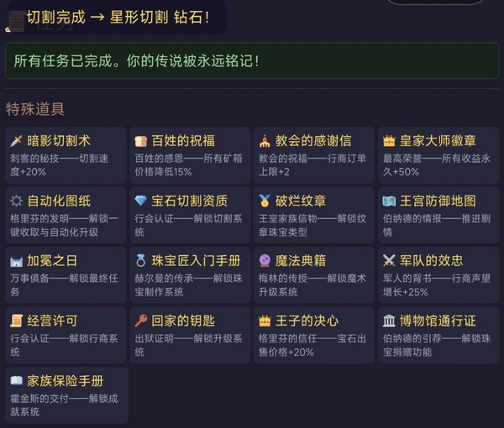Viewport: 504px width, 428px height.
Task: Click the key icon beside 回家的钥匙
Action: pos(140,321)
